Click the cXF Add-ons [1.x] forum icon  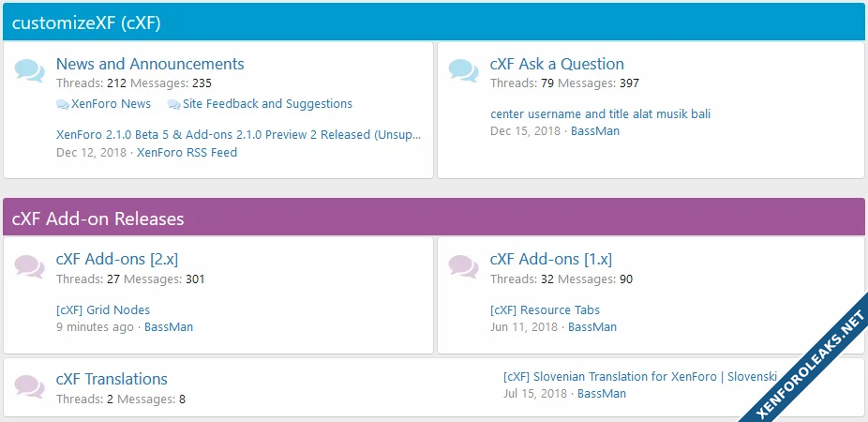(x=463, y=267)
